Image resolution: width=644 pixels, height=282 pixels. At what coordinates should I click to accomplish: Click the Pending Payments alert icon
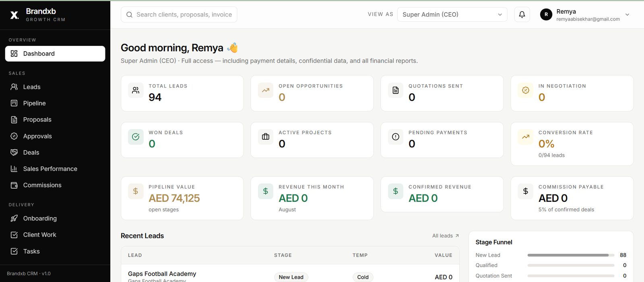[396, 137]
